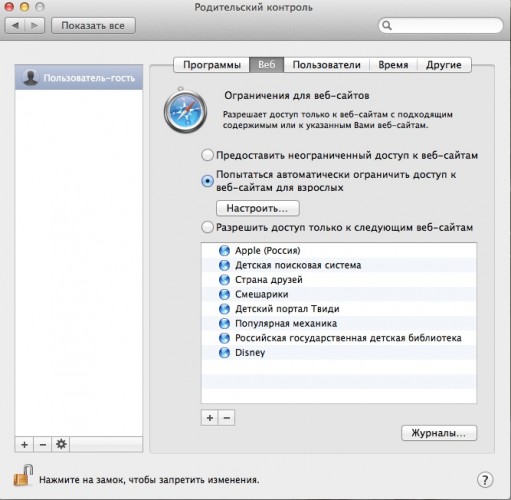Add a new user with plus icon

24,445
